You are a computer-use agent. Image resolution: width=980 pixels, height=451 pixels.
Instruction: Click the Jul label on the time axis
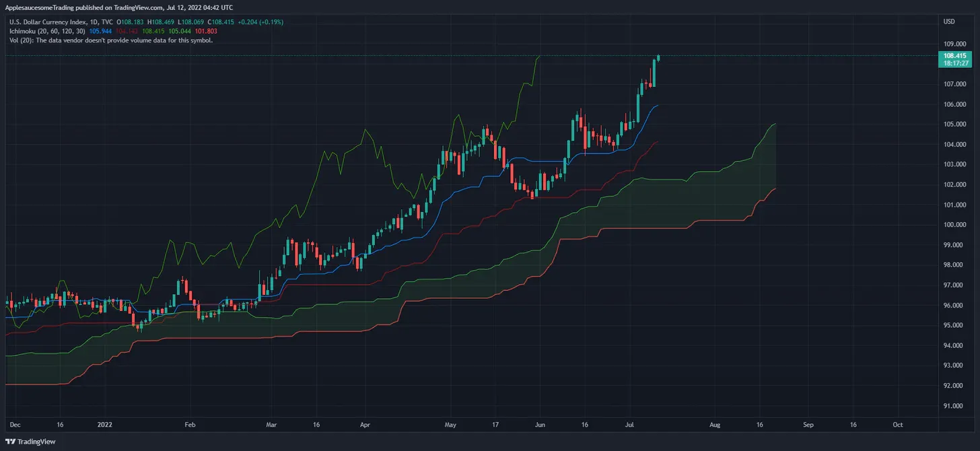coord(629,425)
